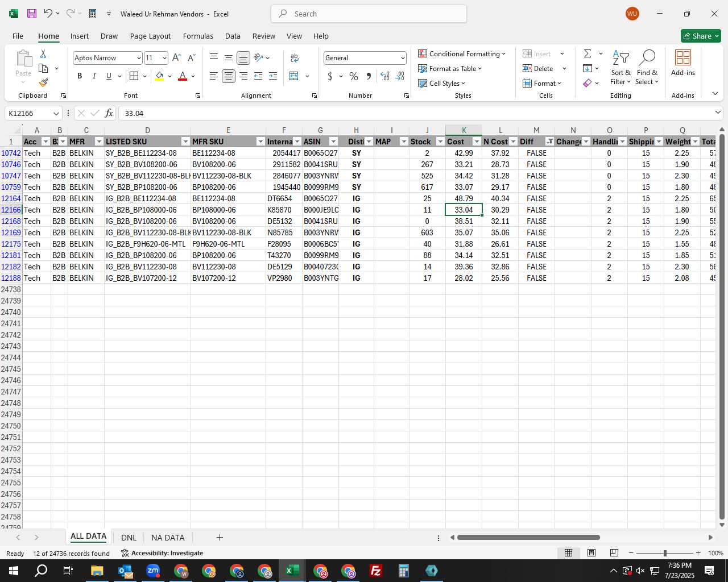Screen dimensions: 728x582
Task: Open the Orientation text angle icon
Action: (x=259, y=58)
